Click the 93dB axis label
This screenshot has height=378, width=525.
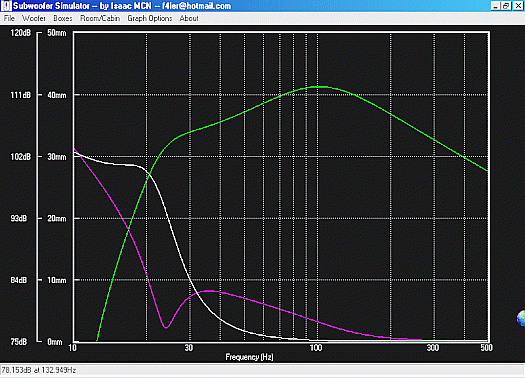tap(18, 219)
